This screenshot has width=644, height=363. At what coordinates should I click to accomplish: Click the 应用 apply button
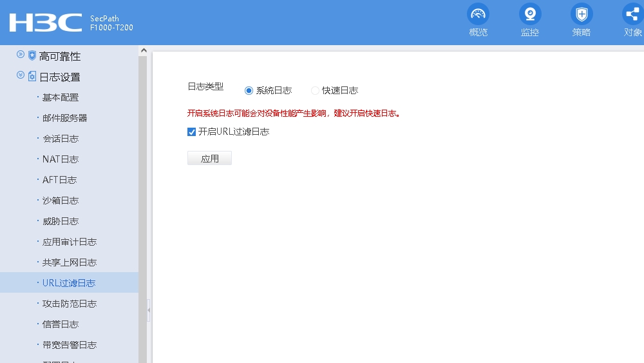pos(209,158)
